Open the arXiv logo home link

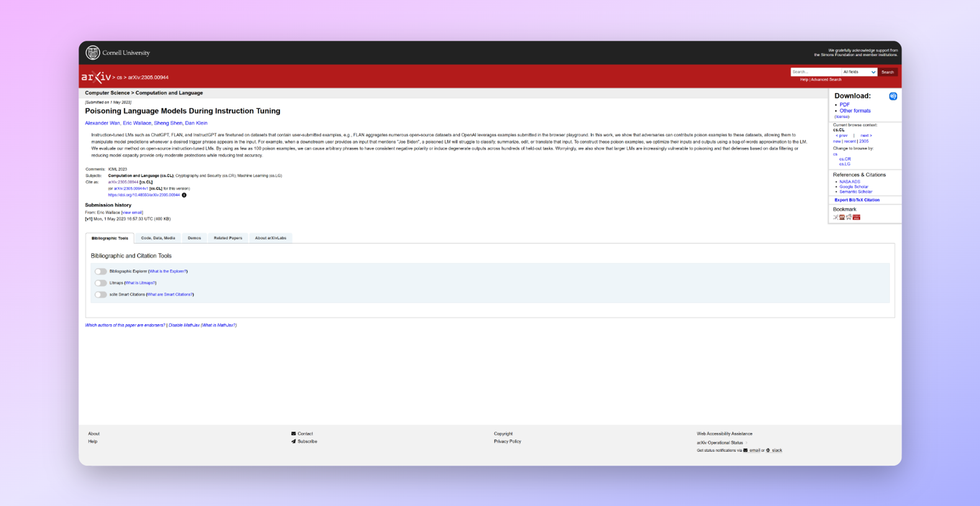tap(96, 77)
